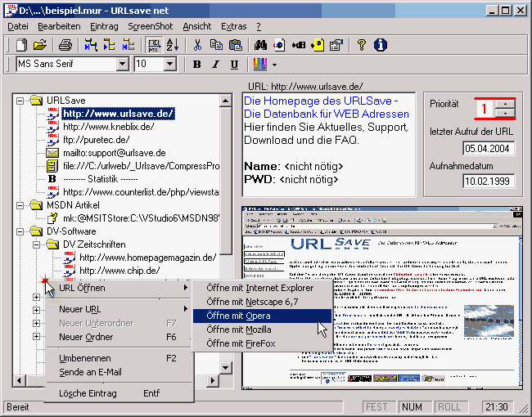Viewport: 532px width, 417px height.
Task: Click the New file toolbar icon
Action: tap(20, 45)
